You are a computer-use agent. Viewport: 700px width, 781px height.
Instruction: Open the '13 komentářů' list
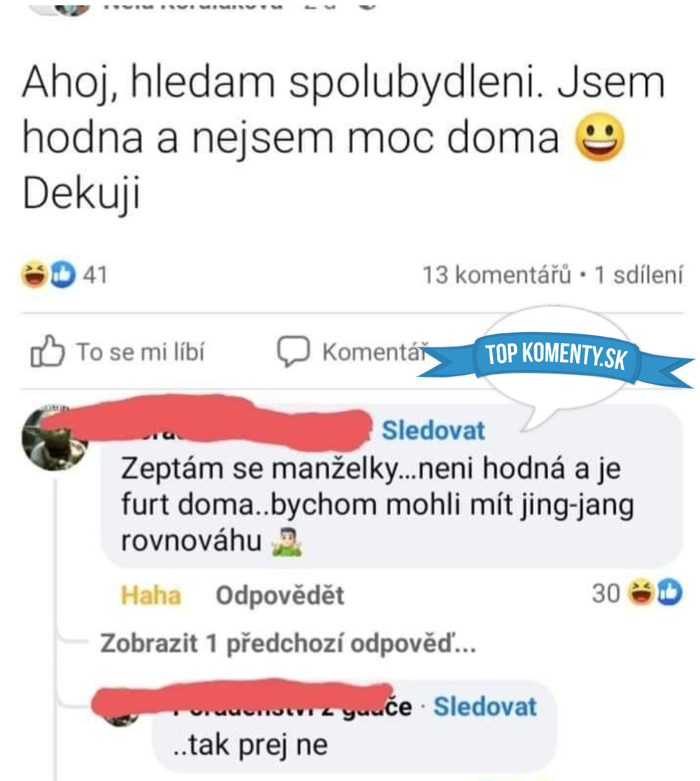(x=496, y=275)
